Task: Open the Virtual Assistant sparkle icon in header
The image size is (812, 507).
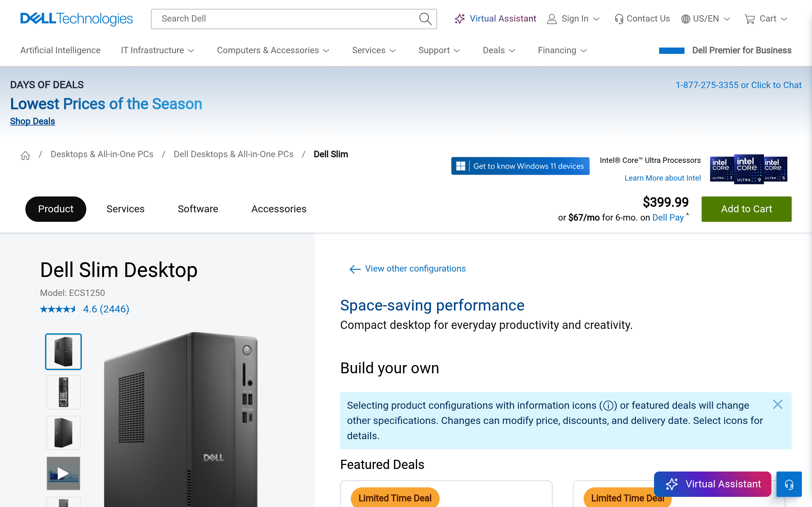Action: coord(460,19)
